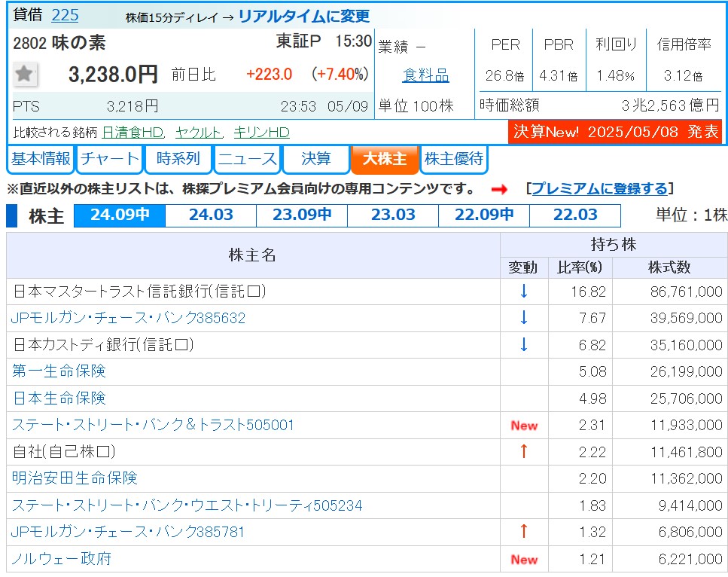Image resolution: width=728 pixels, height=577 pixels.
Task: Open shareholder 日本生命保険
Action: [59, 398]
